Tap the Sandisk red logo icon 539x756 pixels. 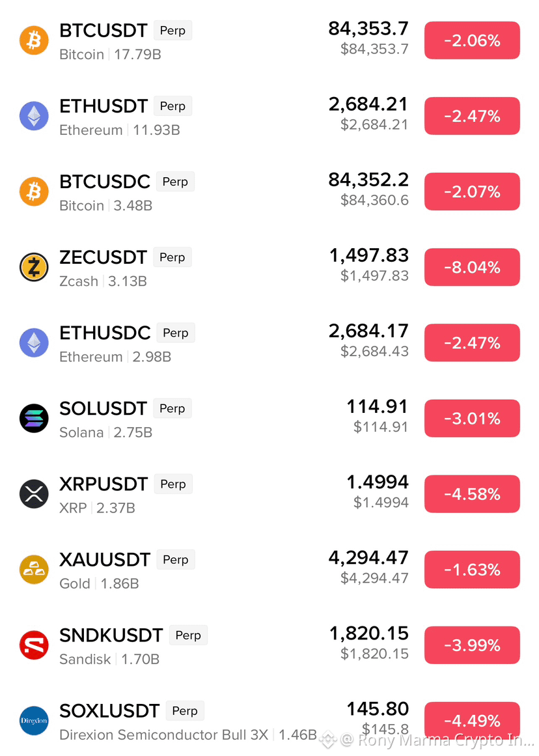tap(34, 645)
